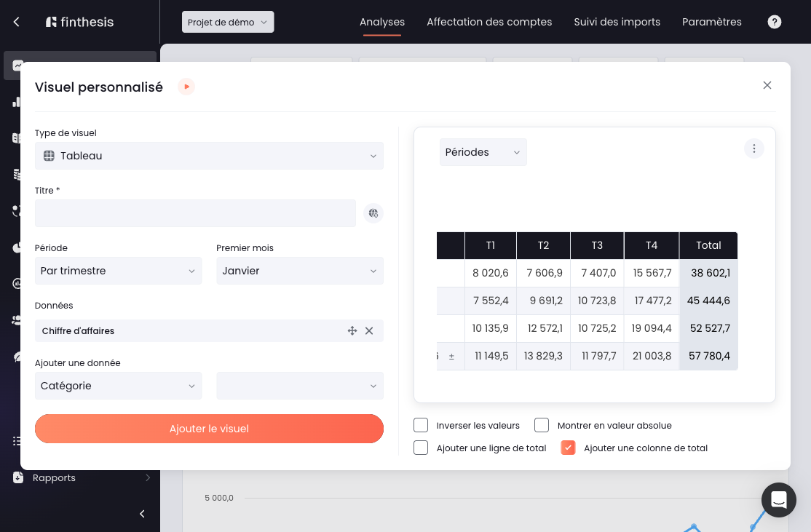The height and width of the screenshot is (532, 811).
Task: Click the back arrow next to finthesis logo
Action: coord(17,22)
